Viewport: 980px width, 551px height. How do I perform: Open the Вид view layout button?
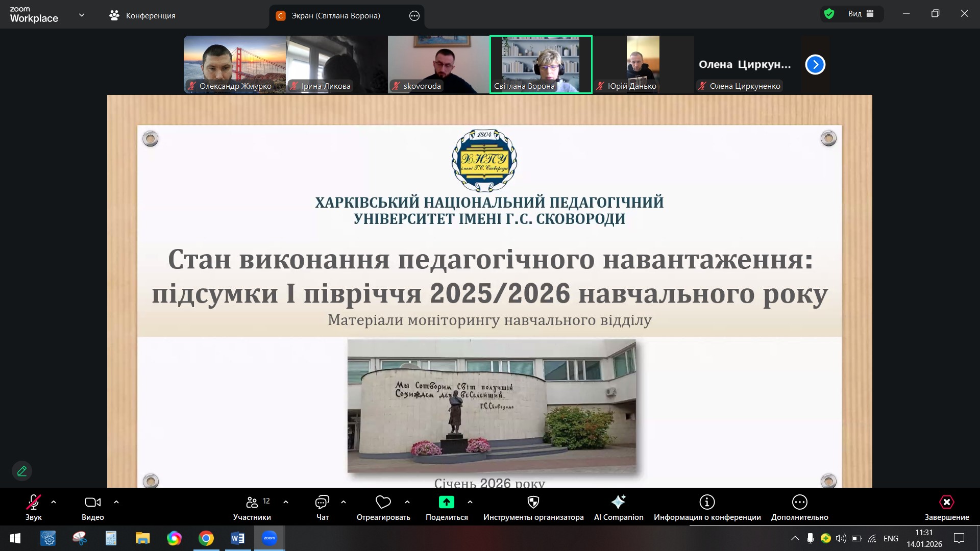click(861, 14)
